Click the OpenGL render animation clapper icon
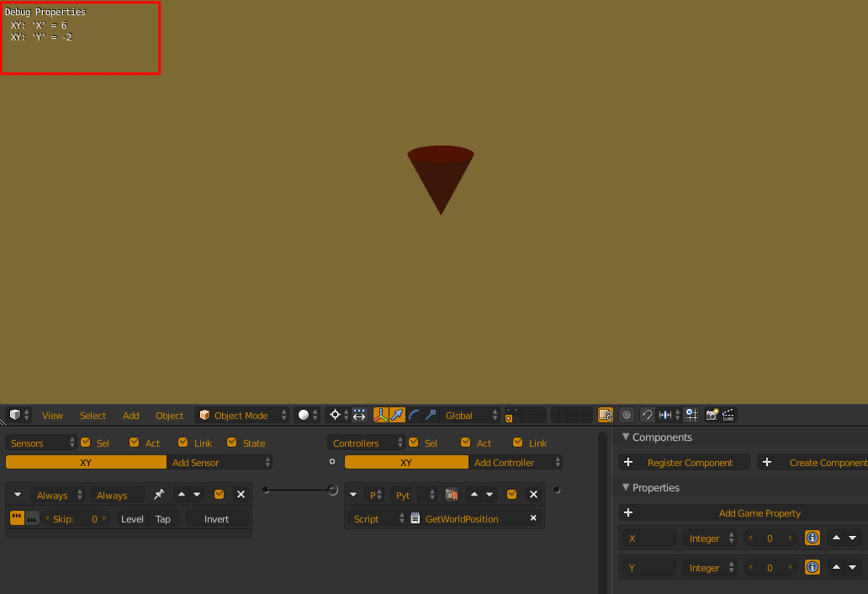This screenshot has height=594, width=868. [728, 415]
